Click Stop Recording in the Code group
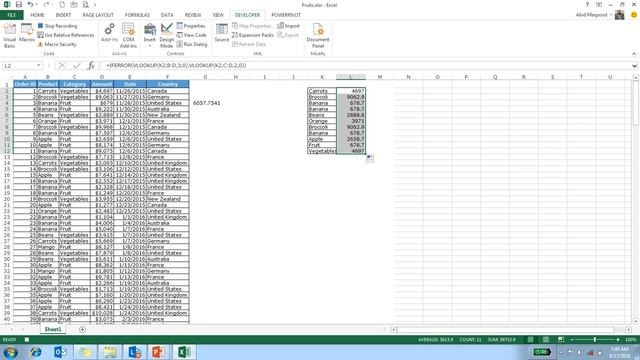 [x=57, y=26]
